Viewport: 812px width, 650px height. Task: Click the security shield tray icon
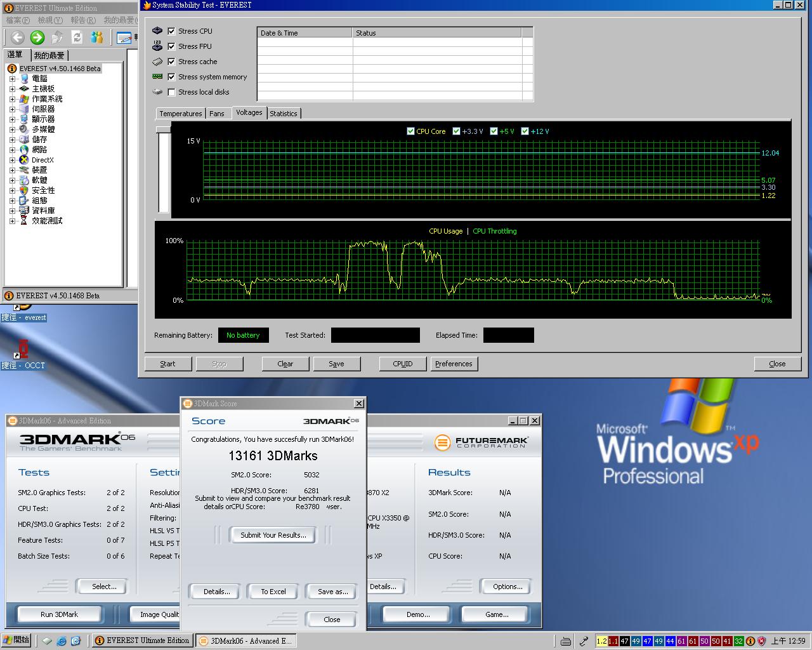pyautogui.click(x=762, y=641)
